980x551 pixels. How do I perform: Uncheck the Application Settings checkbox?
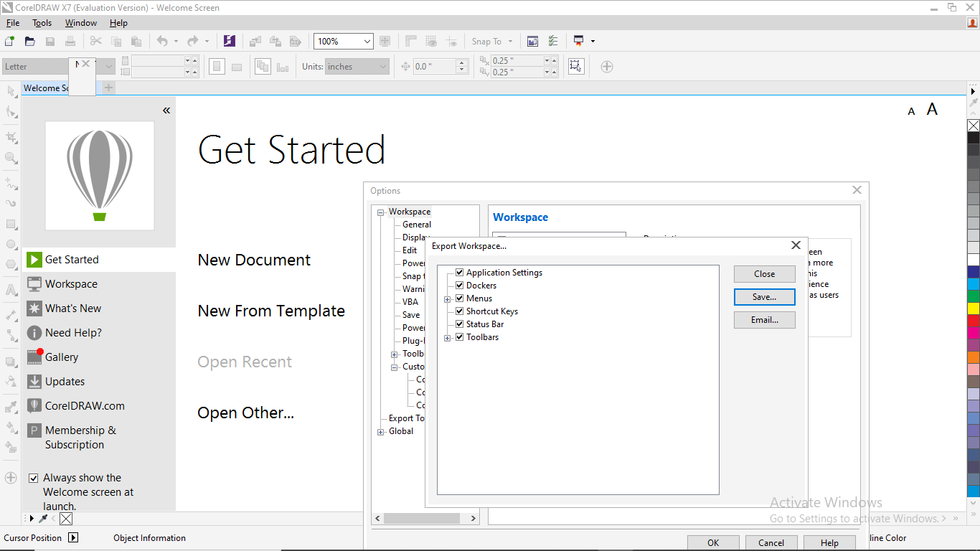click(460, 273)
